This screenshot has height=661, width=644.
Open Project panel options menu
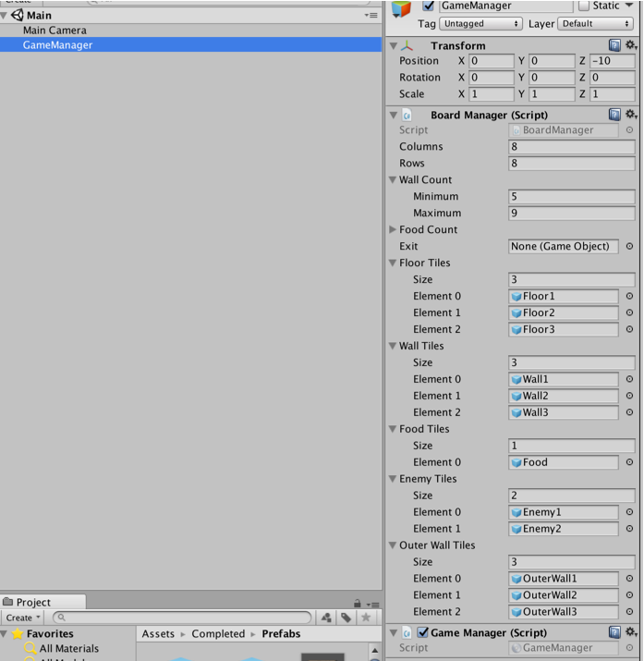click(372, 604)
